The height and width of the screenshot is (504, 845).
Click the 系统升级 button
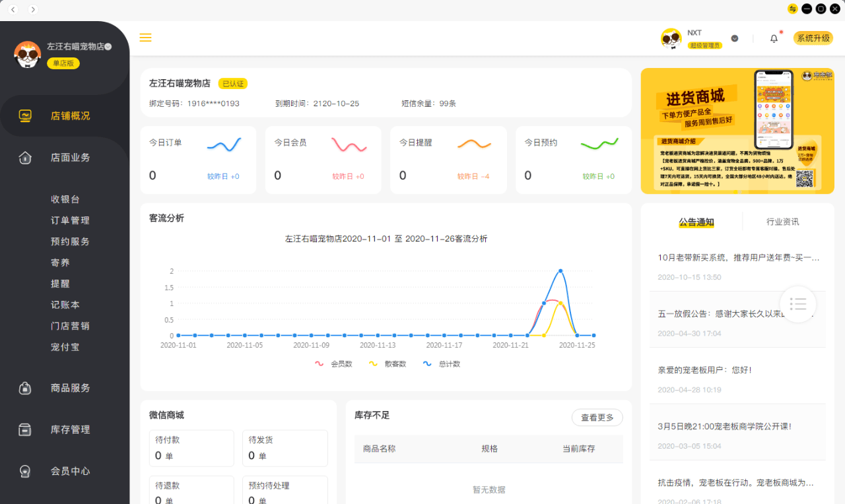pyautogui.click(x=813, y=38)
